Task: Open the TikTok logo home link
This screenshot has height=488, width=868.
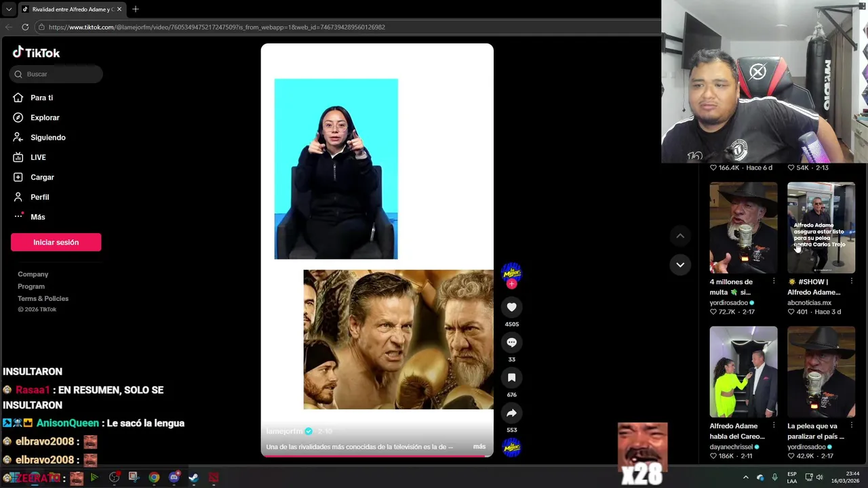Action: (x=36, y=52)
